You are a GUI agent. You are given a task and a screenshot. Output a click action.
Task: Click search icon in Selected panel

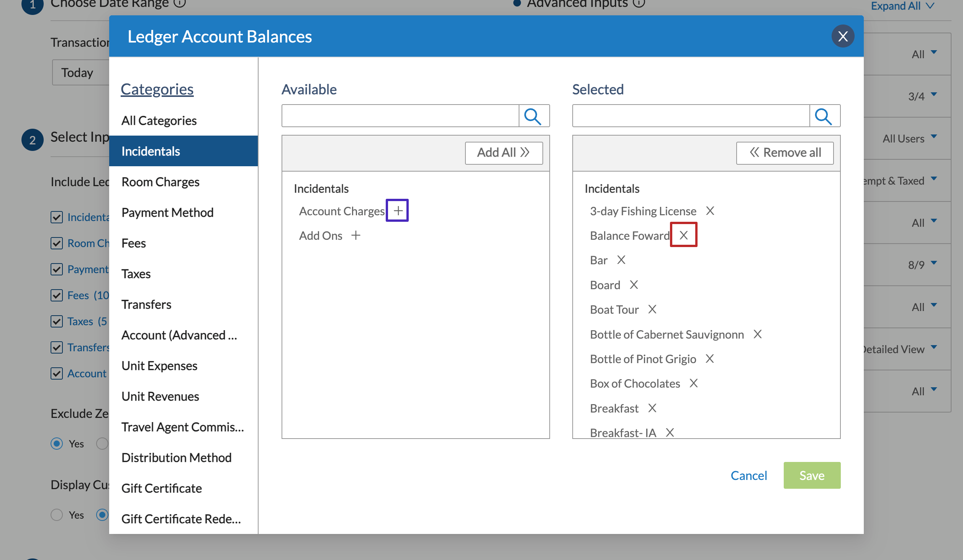click(x=824, y=116)
